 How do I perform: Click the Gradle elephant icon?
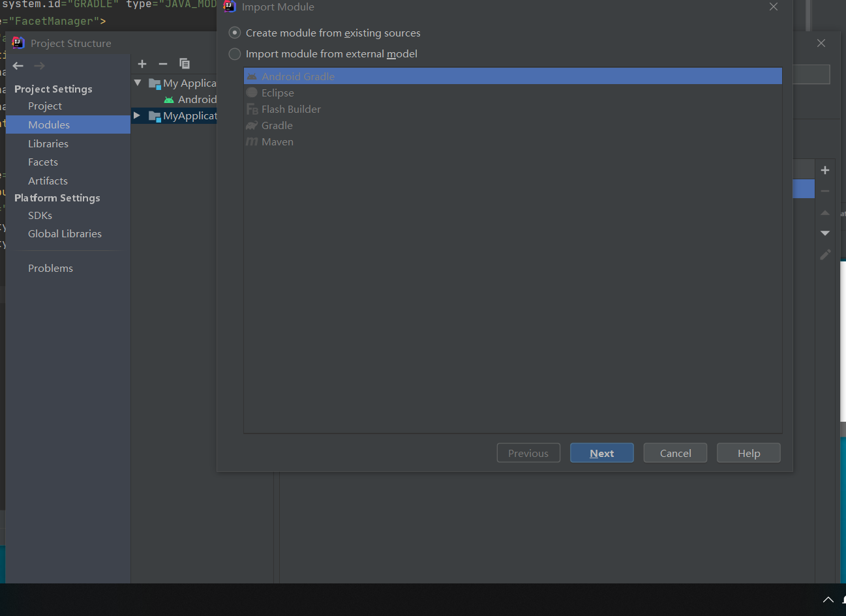point(252,125)
